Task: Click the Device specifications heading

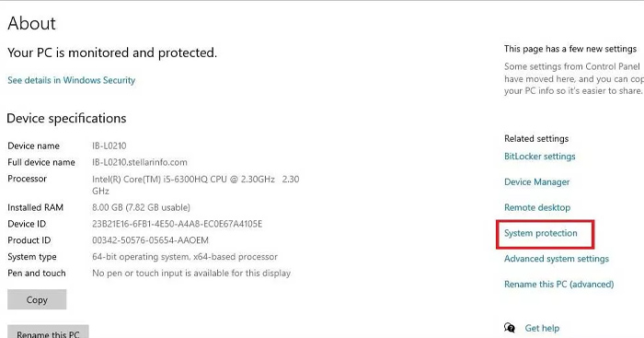Action: [x=66, y=119]
